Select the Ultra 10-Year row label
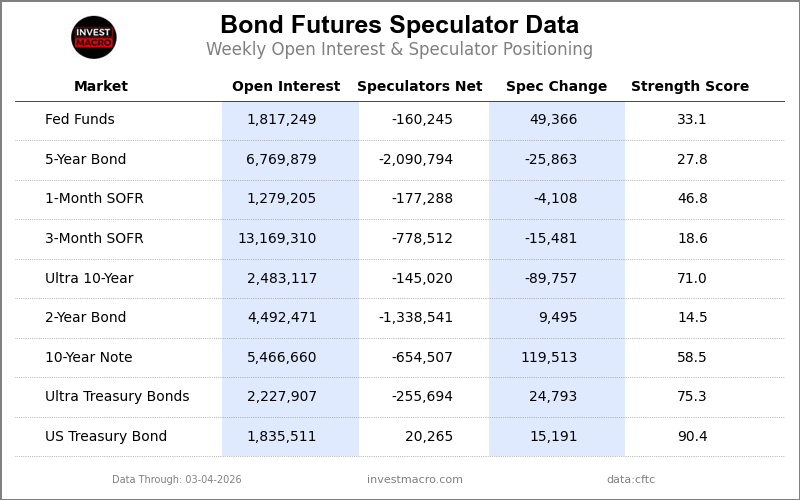The height and width of the screenshot is (500, 800). [89, 279]
